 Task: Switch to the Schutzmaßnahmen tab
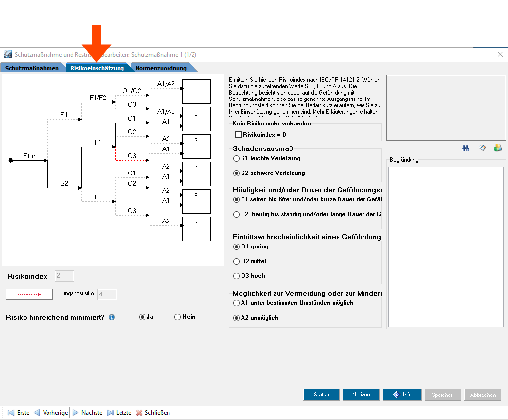[x=32, y=68]
